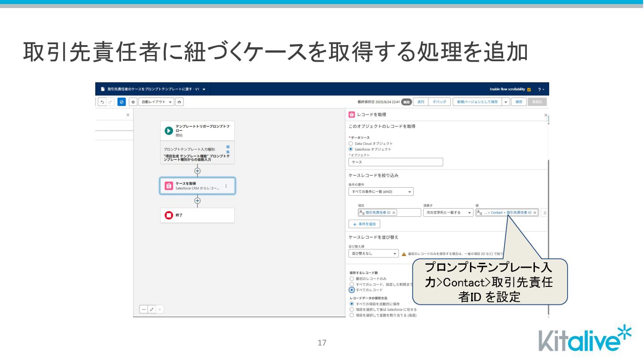Viewport: 644px width, 362px height.
Task: Select Data Cloud オブジェクト radio button
Action: (x=351, y=143)
